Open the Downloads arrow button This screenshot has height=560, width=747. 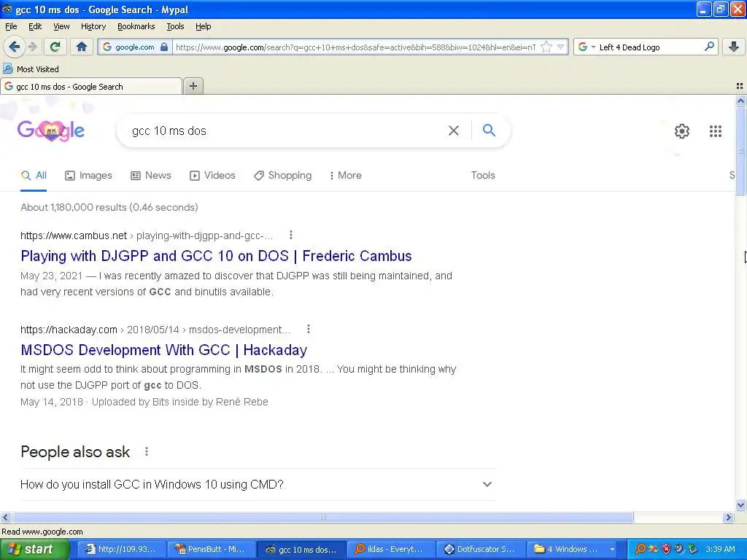[734, 47]
